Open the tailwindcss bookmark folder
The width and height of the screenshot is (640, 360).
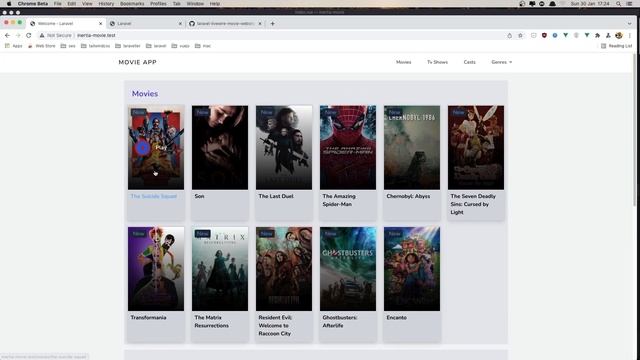tap(96, 46)
